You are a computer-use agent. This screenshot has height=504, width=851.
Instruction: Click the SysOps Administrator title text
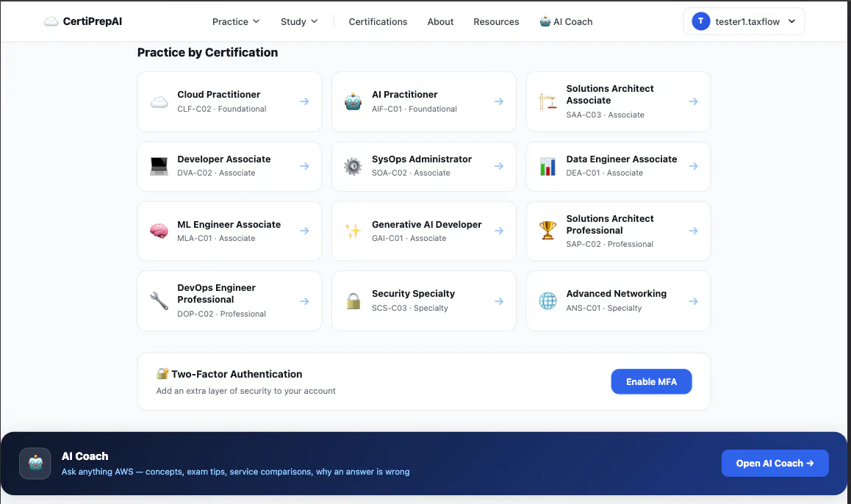click(x=422, y=159)
